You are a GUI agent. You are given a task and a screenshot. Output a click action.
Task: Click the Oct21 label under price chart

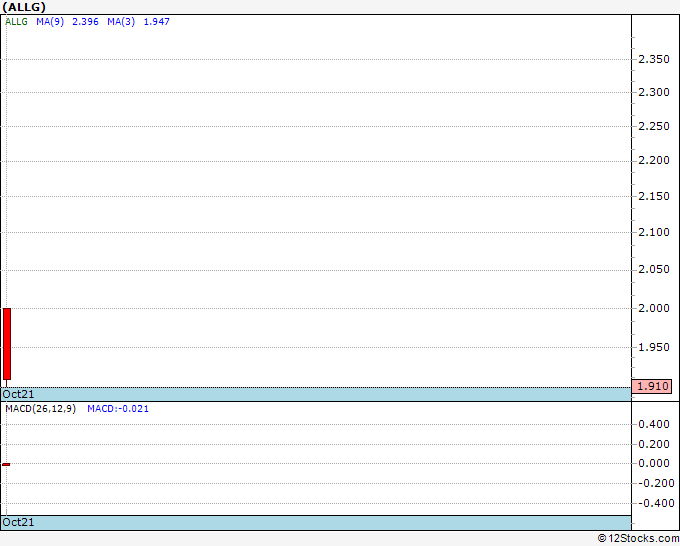(x=18, y=394)
